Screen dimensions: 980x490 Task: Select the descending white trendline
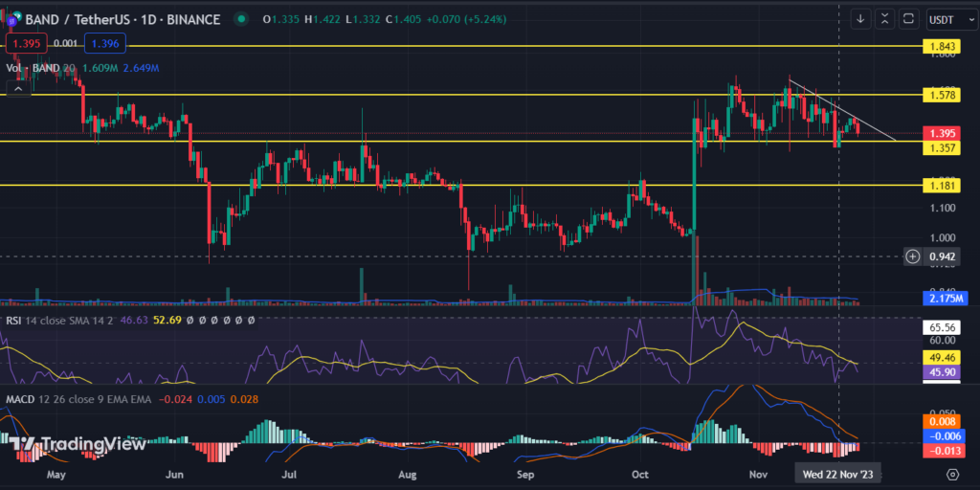[x=842, y=110]
